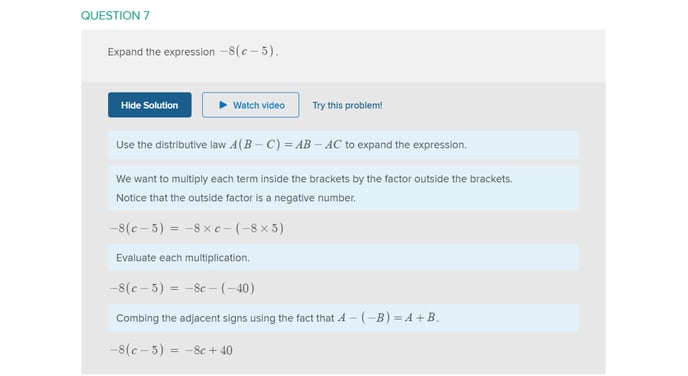Select the distributive law hint box
The height and width of the screenshot is (376, 688).
pos(343,145)
